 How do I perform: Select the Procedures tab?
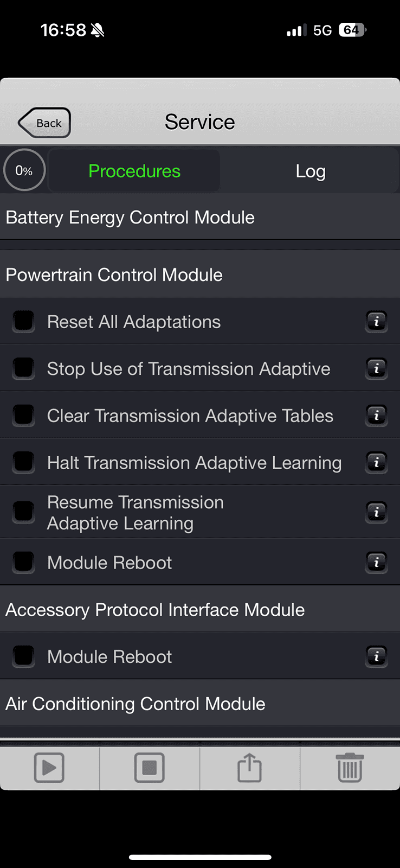[x=134, y=171]
